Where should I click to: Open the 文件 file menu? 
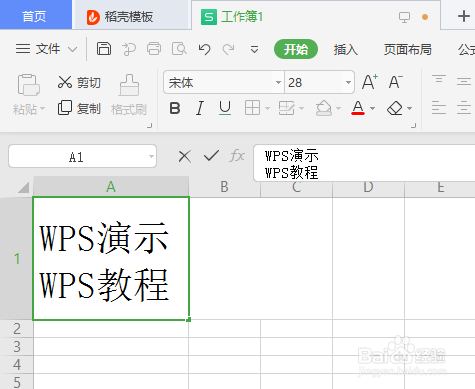47,49
